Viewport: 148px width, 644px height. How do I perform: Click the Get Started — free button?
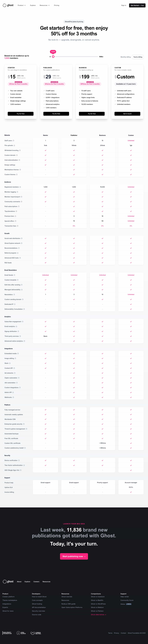[137, 5]
